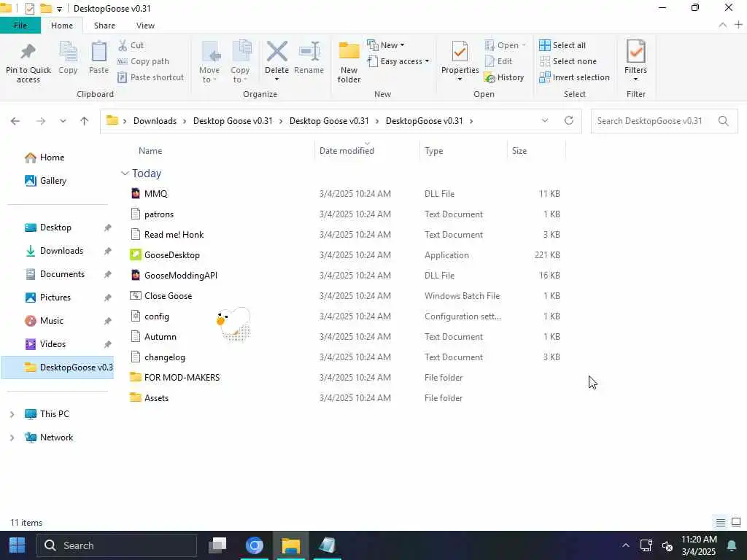Expand Network in navigation pane

12,437
